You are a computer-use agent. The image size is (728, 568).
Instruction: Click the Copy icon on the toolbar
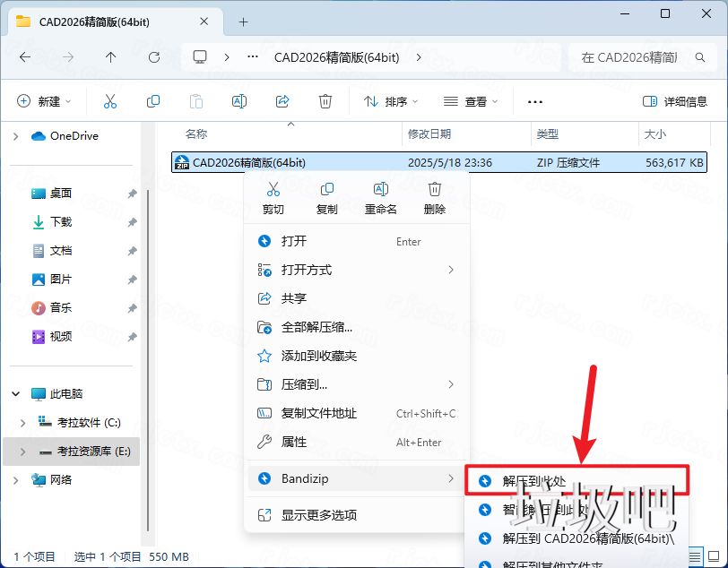[x=152, y=100]
